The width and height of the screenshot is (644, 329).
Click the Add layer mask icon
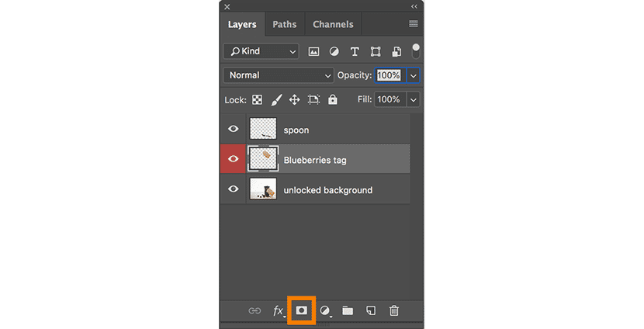pyautogui.click(x=302, y=310)
